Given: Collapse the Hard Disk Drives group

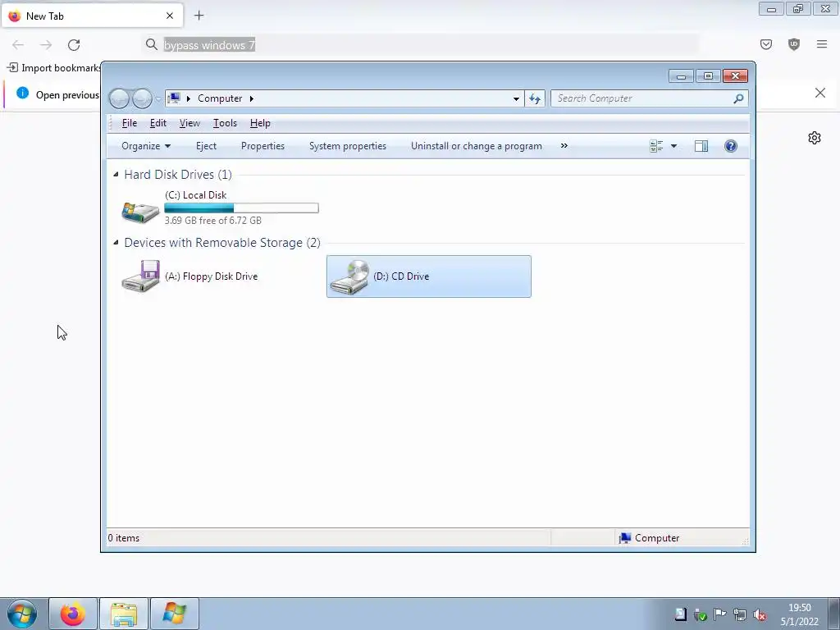Looking at the screenshot, I should click(x=116, y=175).
